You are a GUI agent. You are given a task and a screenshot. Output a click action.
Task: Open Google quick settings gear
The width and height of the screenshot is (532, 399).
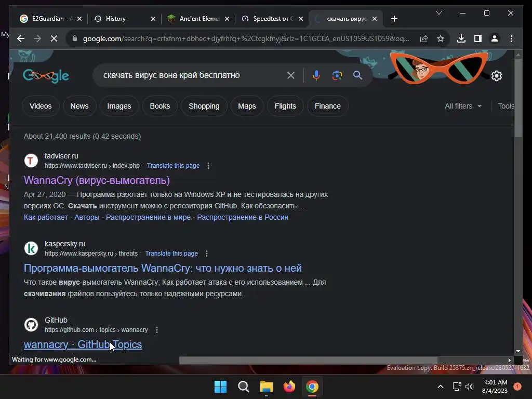pyautogui.click(x=497, y=76)
